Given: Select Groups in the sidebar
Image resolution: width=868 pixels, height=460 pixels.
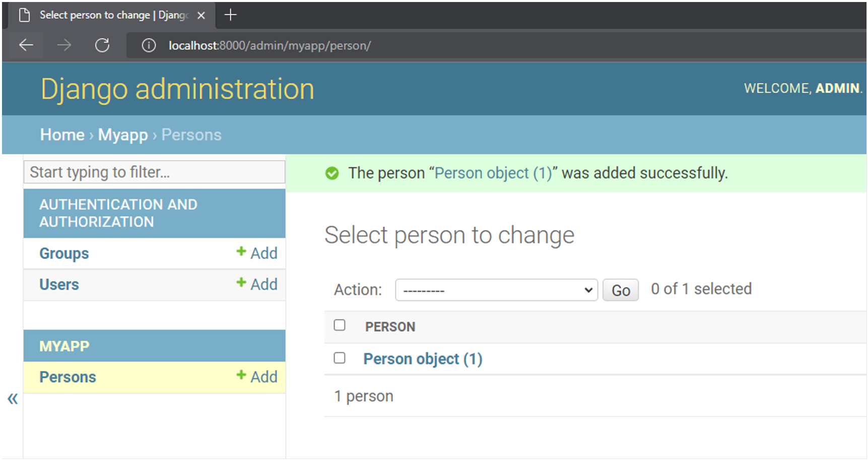Looking at the screenshot, I should click(64, 253).
